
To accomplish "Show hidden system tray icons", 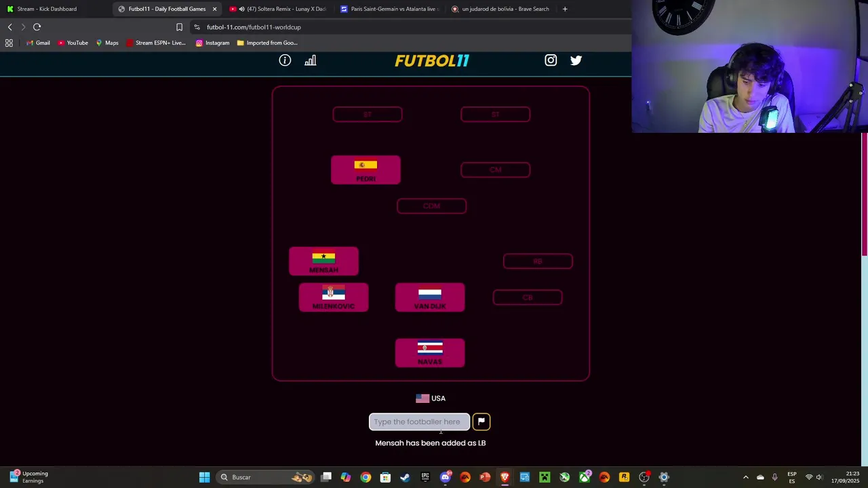I will click(745, 477).
